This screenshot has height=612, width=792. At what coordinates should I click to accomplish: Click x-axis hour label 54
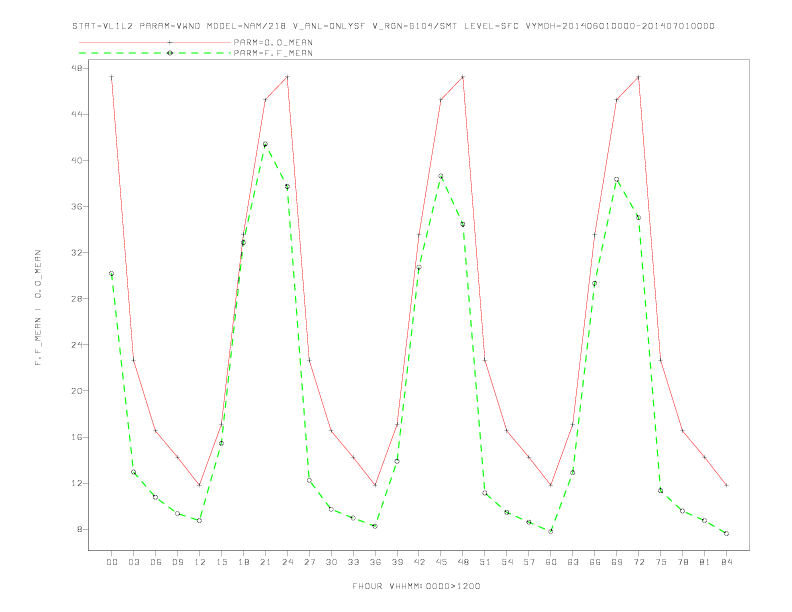pyautogui.click(x=507, y=562)
